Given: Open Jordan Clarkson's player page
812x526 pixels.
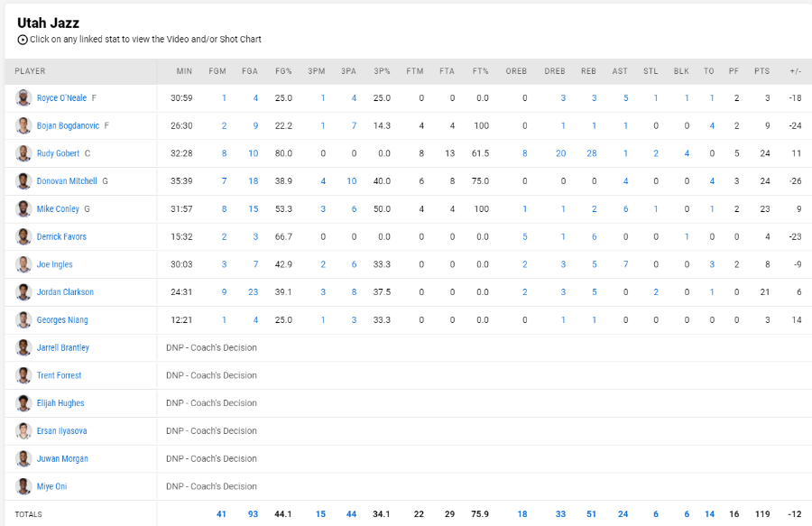Looking at the screenshot, I should click(65, 292).
